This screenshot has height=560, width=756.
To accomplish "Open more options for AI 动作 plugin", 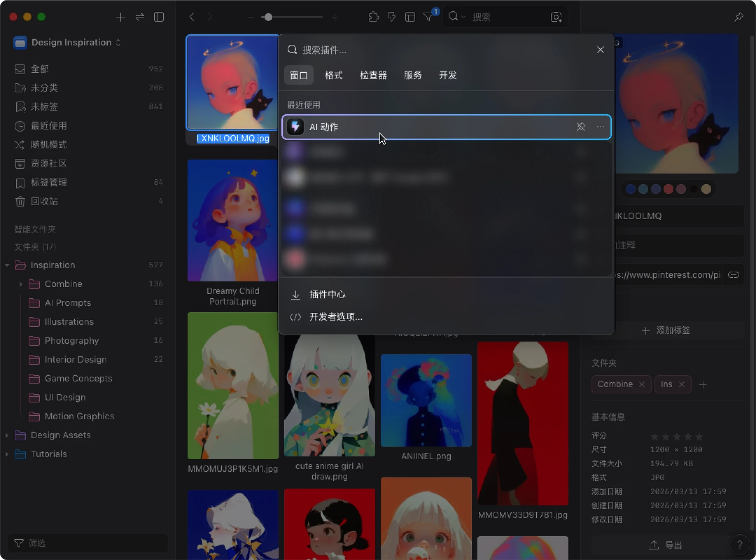I will [600, 127].
